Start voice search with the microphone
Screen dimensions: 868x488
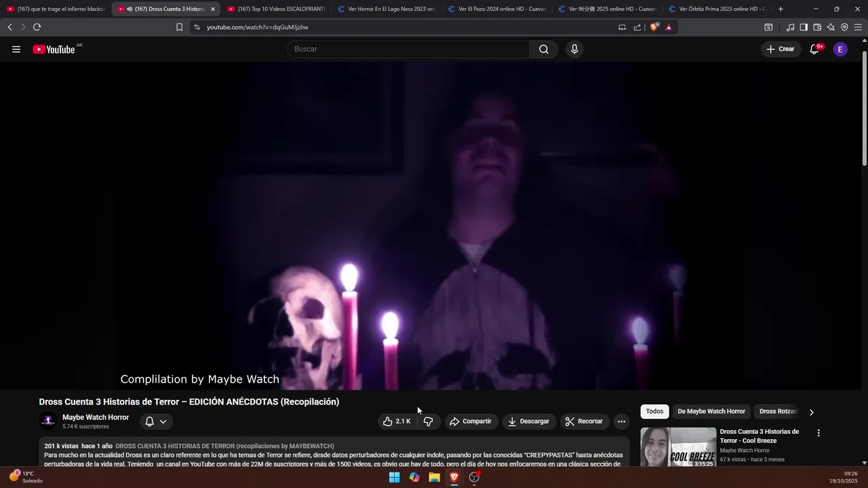pyautogui.click(x=574, y=49)
